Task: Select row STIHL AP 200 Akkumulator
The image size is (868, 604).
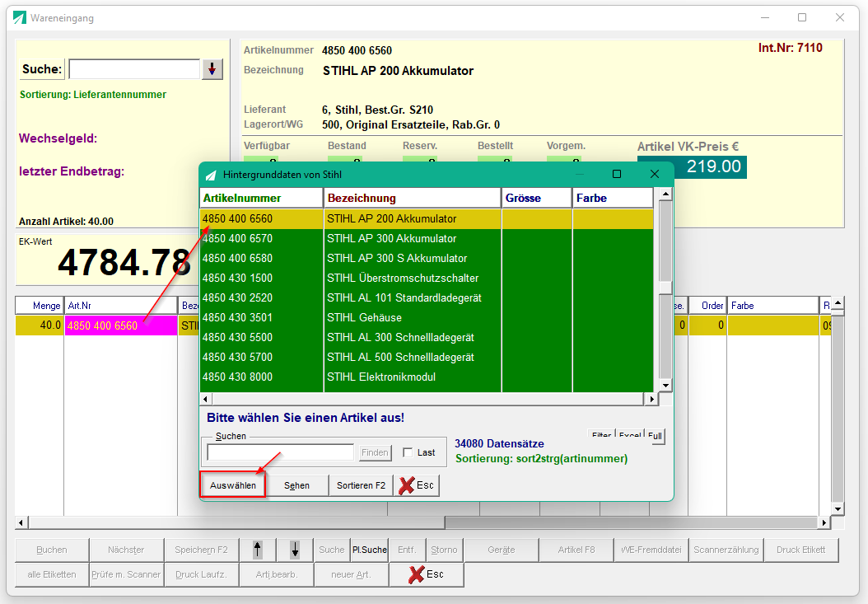Action: (427, 219)
